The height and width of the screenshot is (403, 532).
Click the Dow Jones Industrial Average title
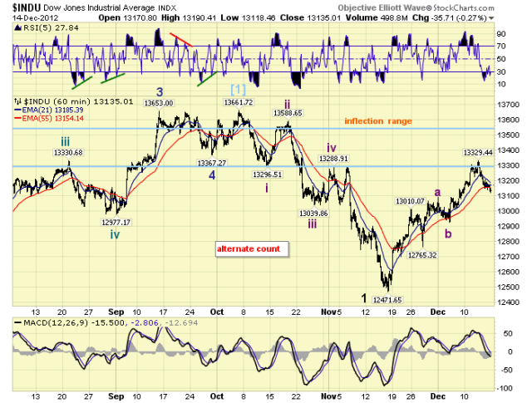(99, 7)
